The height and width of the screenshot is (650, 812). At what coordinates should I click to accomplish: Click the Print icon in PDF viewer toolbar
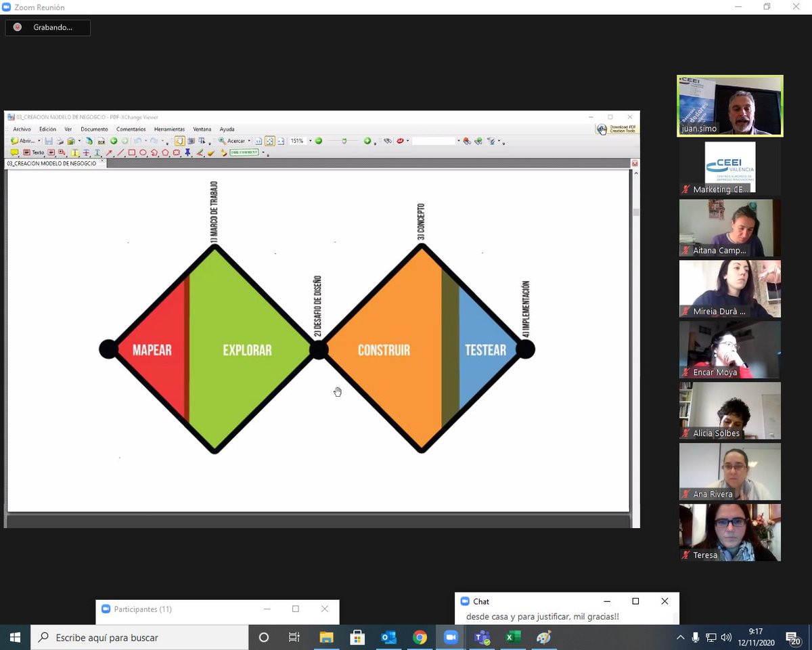tap(60, 141)
